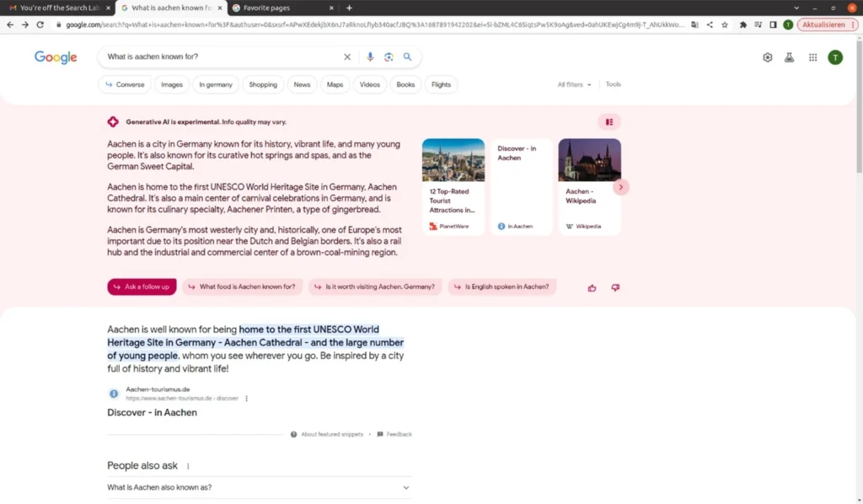Select 'What food is Aachen known for?' suggestion
Screen dimensions: 863x504
[243, 287]
